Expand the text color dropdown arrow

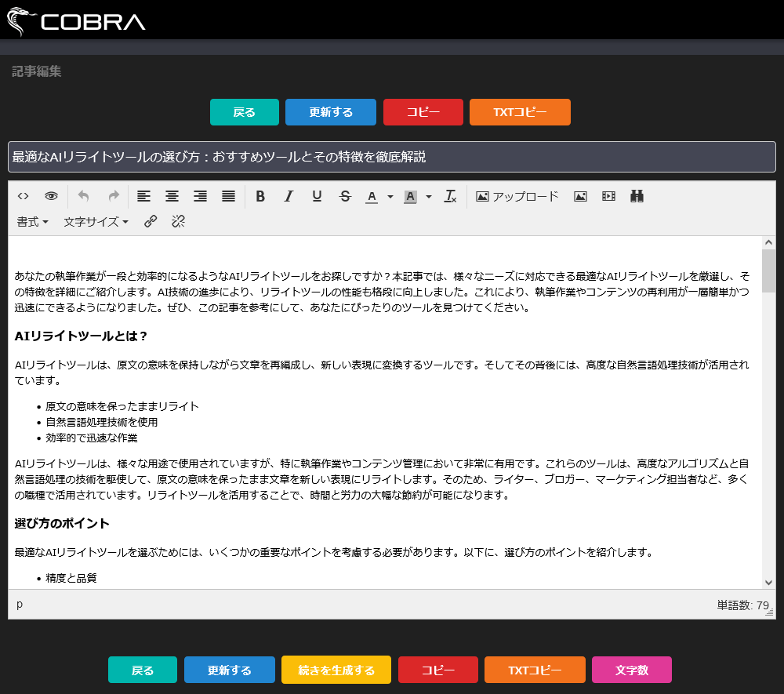click(x=390, y=197)
